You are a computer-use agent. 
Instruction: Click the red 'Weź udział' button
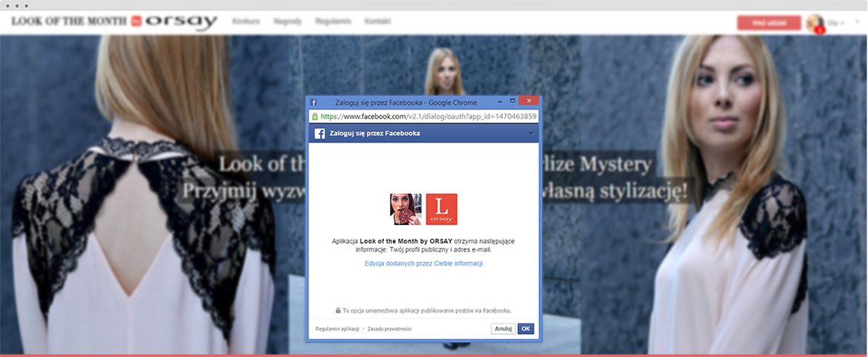pos(769,23)
